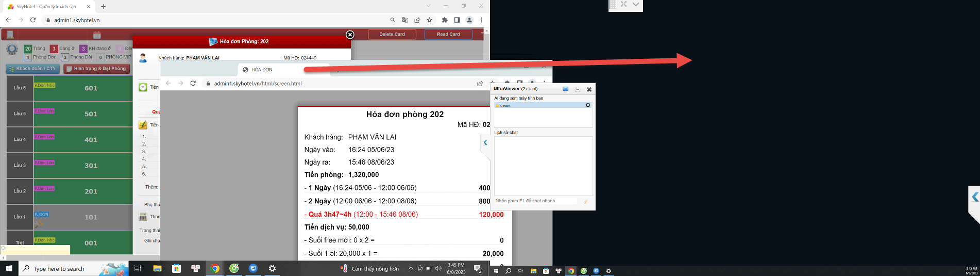Remove ADMIN client from UltraViewer list
Screen dimensions: 980x276
587,105
